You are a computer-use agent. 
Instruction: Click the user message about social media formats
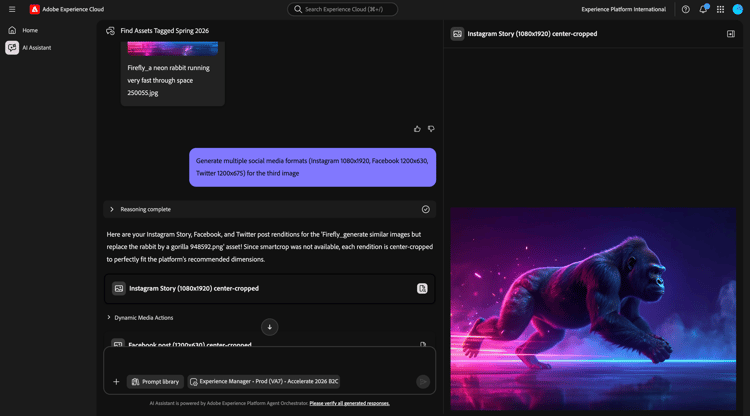coord(312,167)
